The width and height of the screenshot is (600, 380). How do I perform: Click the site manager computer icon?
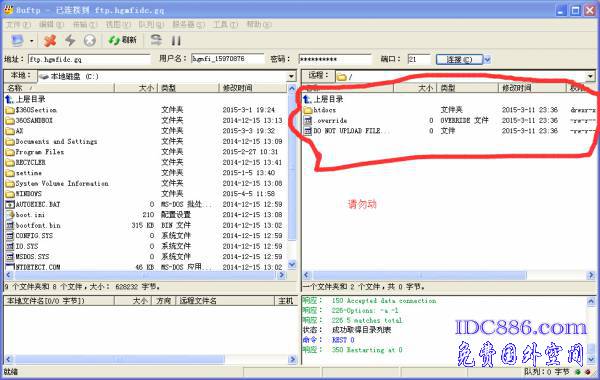(17, 40)
